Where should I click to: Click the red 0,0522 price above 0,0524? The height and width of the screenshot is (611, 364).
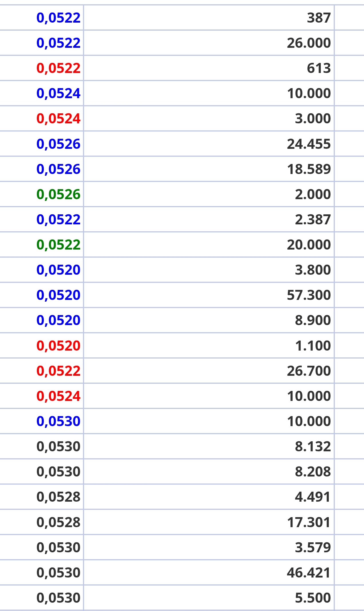pos(58,68)
